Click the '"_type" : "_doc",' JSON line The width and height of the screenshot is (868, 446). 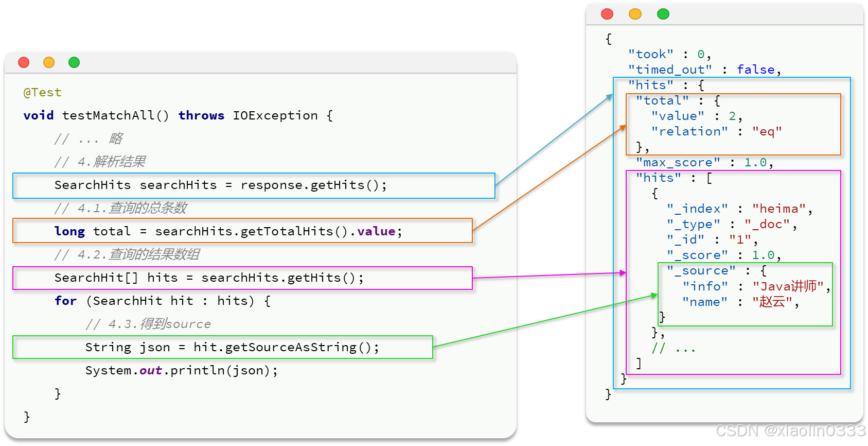(732, 224)
